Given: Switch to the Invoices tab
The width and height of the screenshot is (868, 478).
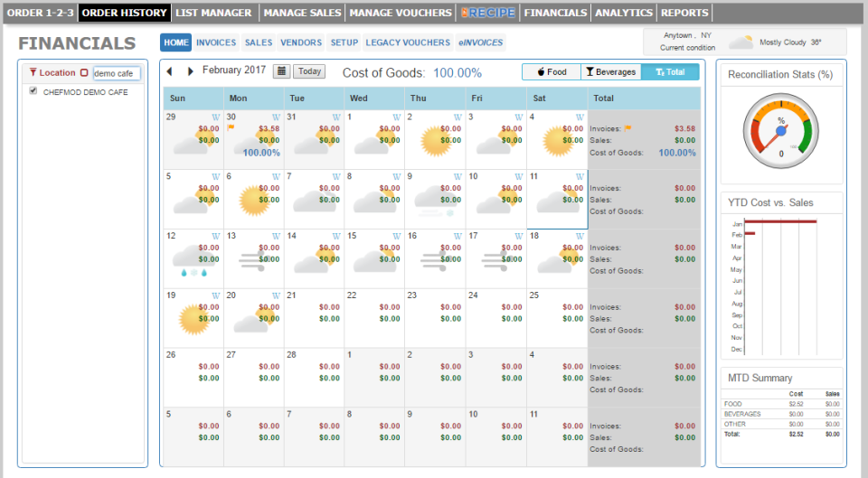Looking at the screenshot, I should (x=216, y=42).
